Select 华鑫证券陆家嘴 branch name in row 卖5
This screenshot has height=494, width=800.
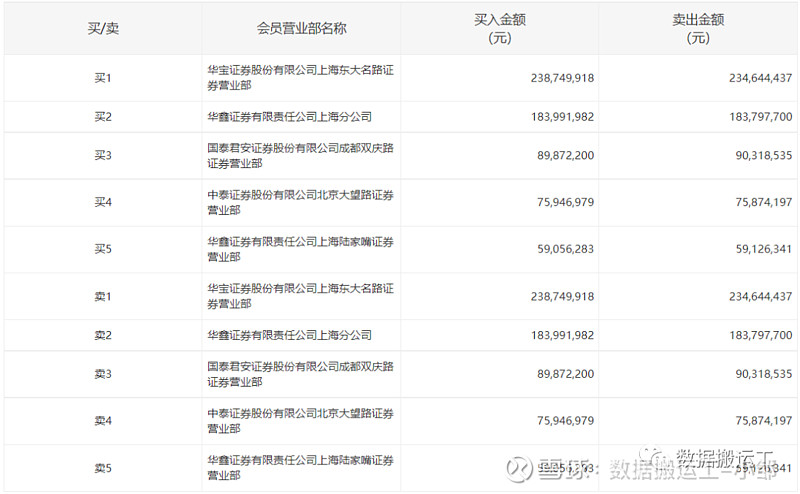pos(301,467)
